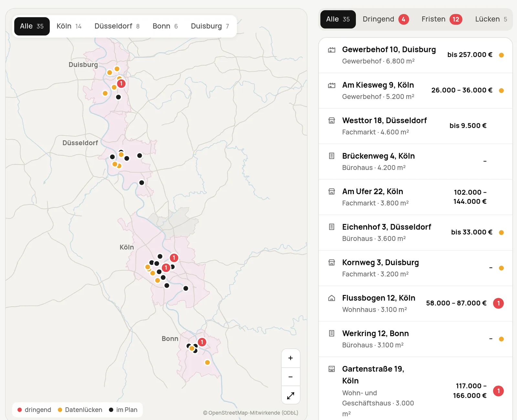Filter map to Köln properties

pyautogui.click(x=69, y=26)
